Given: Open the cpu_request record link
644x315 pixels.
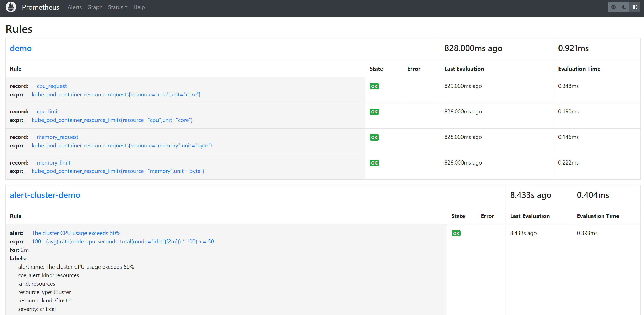Looking at the screenshot, I should 52,86.
